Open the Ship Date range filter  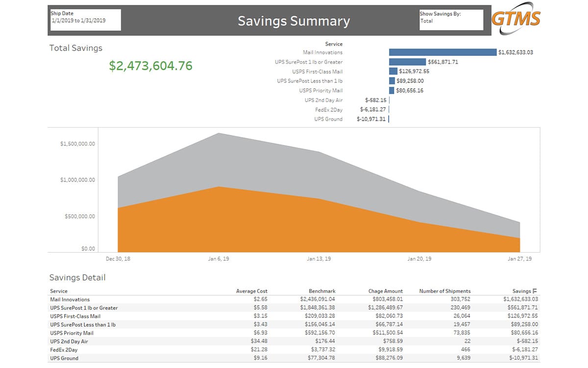coord(85,20)
